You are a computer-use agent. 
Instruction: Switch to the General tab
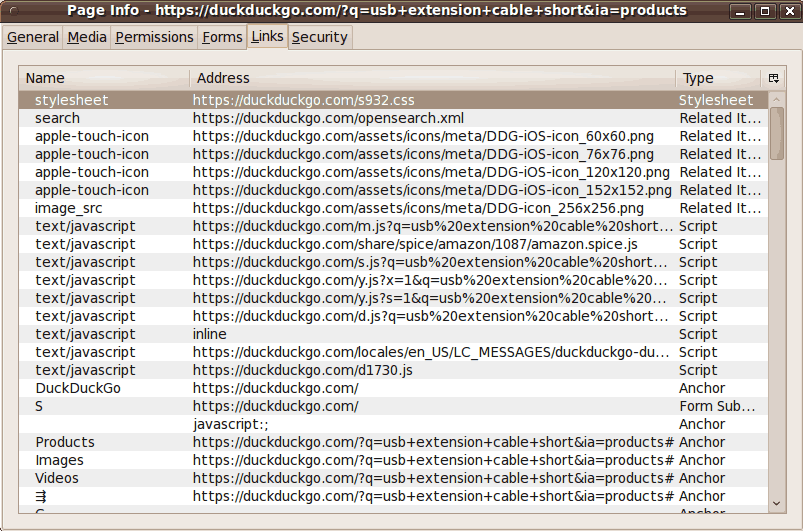coord(33,37)
